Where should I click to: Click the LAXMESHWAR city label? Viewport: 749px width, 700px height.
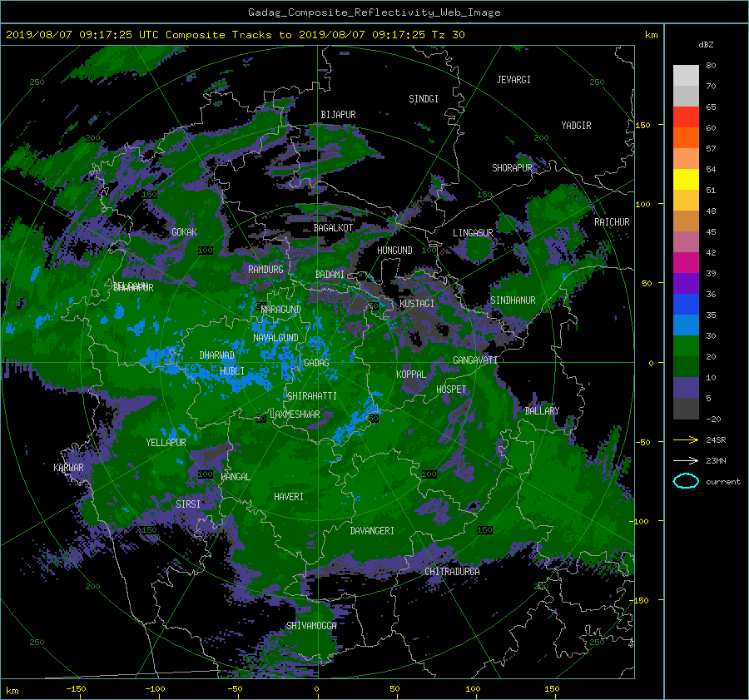pos(295,415)
